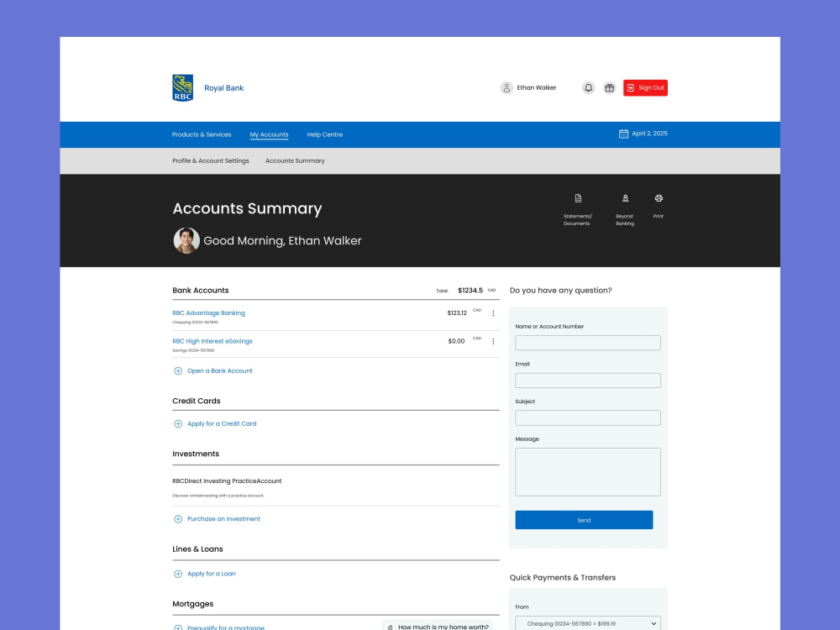Click the user profile avatar icon
The height and width of the screenshot is (630, 840).
(x=507, y=88)
